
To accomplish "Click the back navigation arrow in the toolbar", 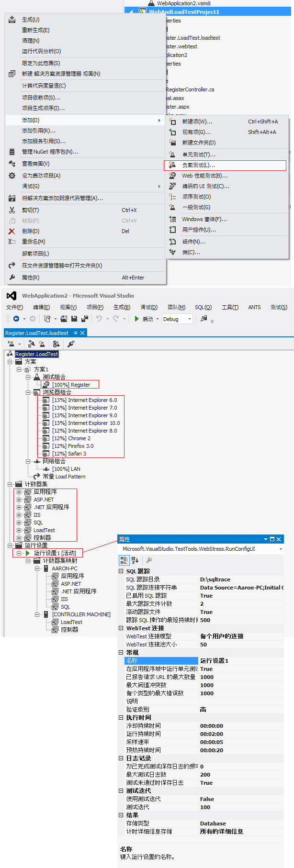I will coord(16,319).
